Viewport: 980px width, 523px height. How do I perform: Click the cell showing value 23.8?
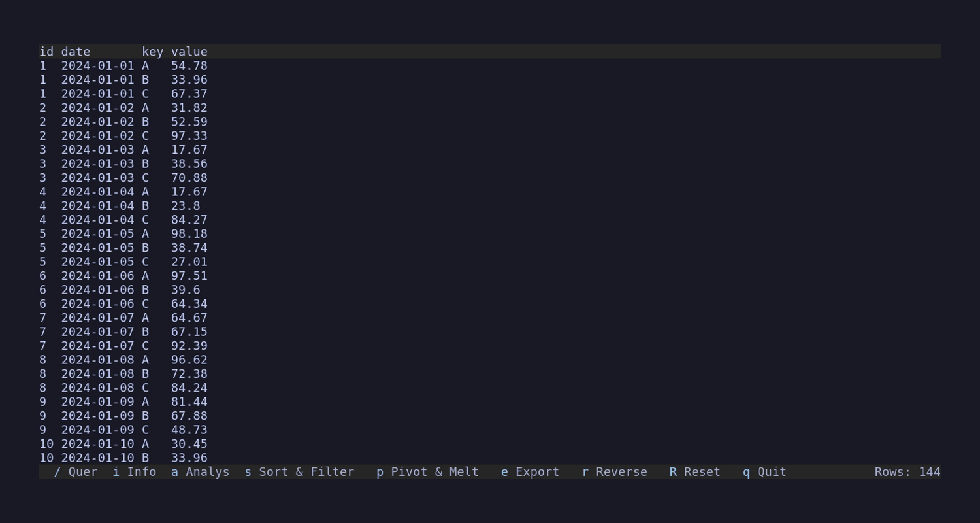[x=186, y=206]
